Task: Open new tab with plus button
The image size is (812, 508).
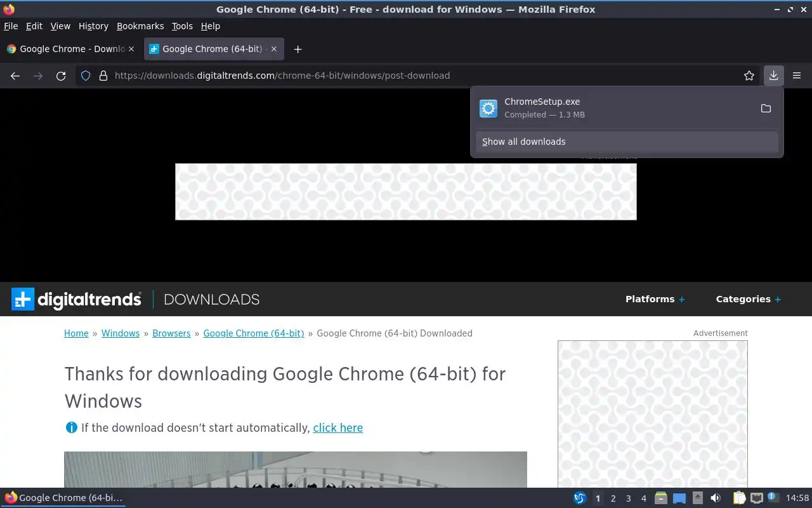Action: point(298,49)
